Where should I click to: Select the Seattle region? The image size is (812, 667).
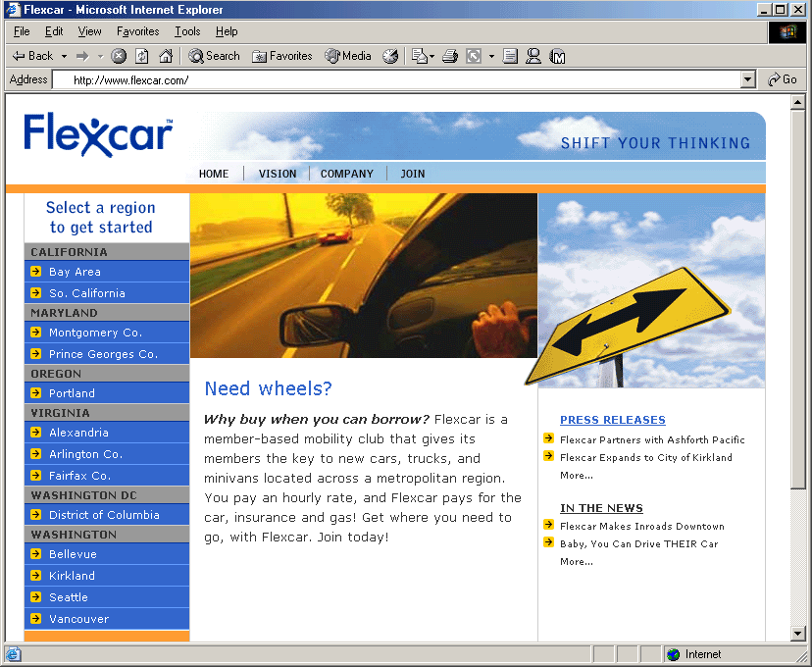(x=107, y=597)
